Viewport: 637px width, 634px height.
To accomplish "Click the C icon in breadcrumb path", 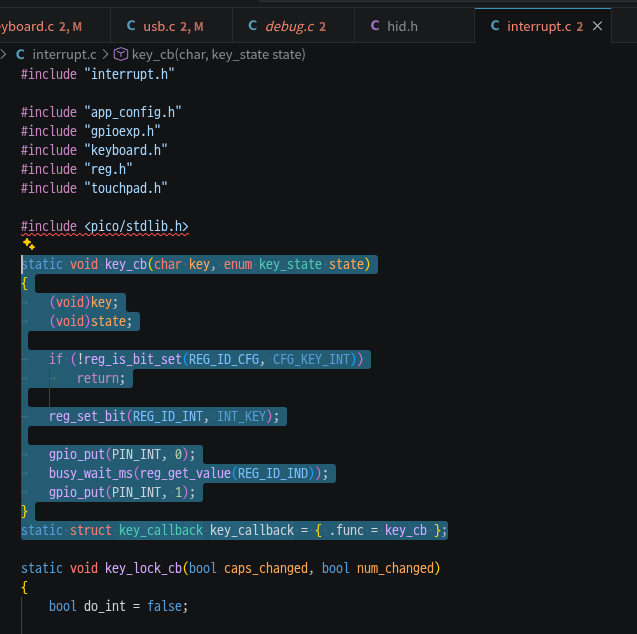I will 20,54.
